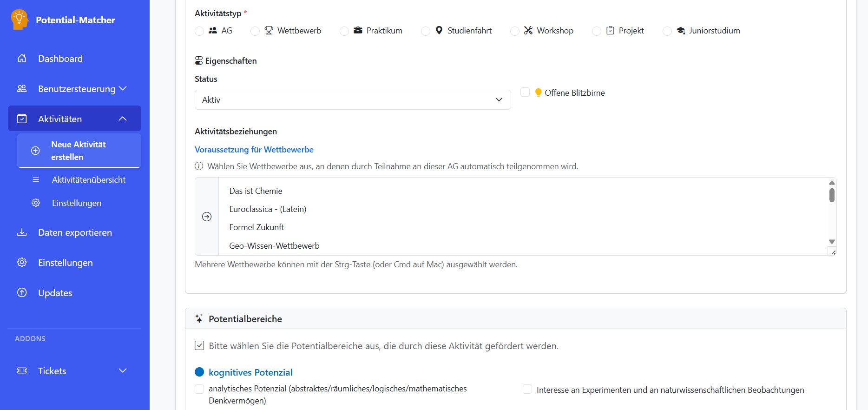Click the map pin icon for Studienfahrt

tap(439, 30)
